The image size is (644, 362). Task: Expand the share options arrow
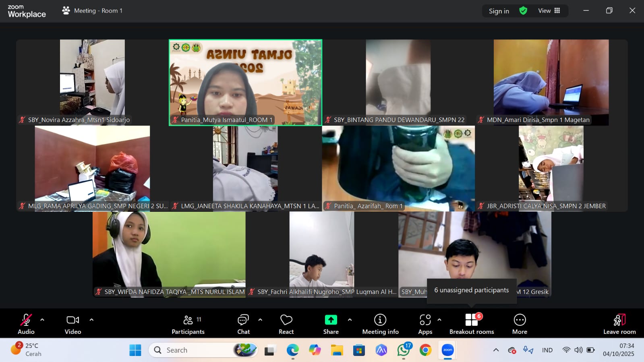tap(350, 320)
